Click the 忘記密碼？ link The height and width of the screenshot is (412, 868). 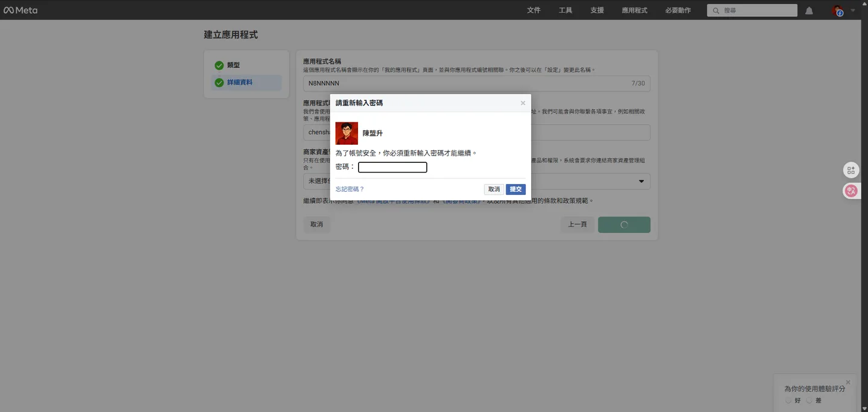tap(350, 189)
